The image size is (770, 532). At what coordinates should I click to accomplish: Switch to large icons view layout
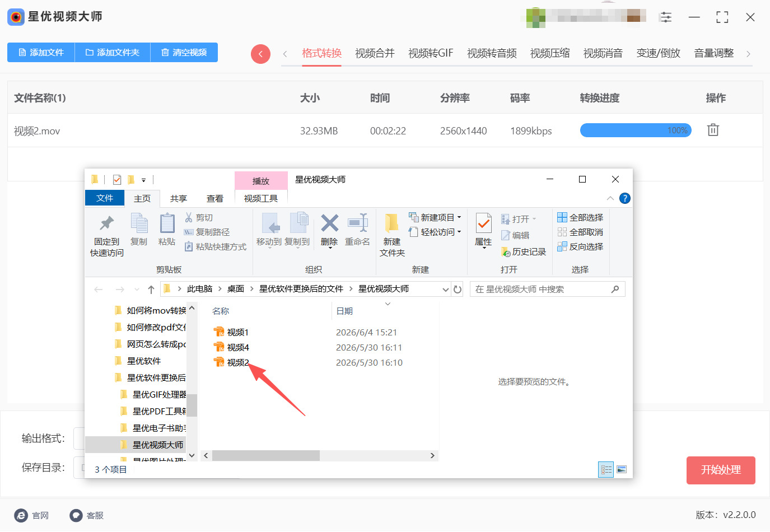click(x=622, y=469)
